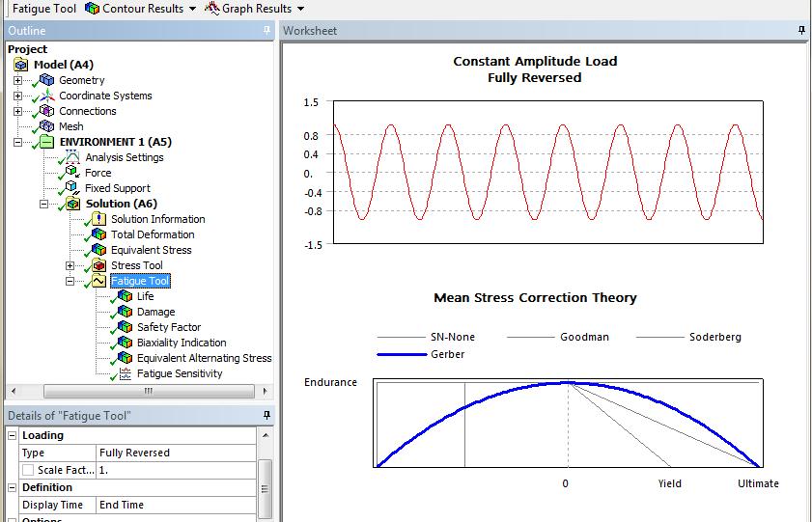Click the Solution Information icon
The image size is (812, 522).
98,219
